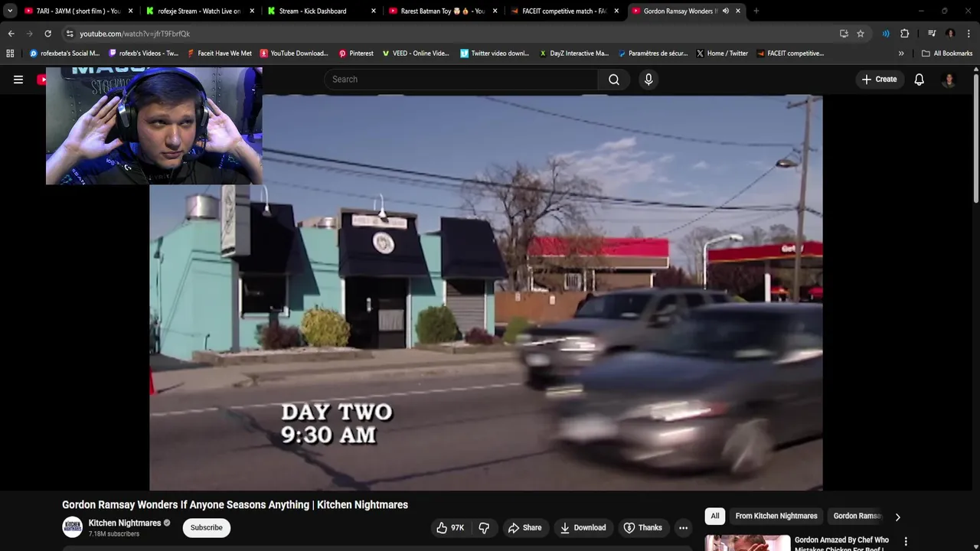Open YouTube notifications bell
980x551 pixels.
[x=920, y=80]
